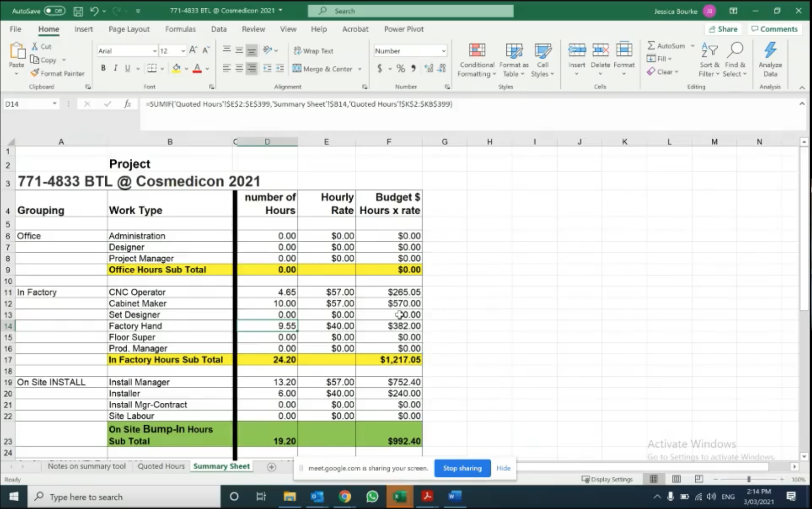The image size is (812, 509).
Task: Click the Comma Style icon
Action: (x=413, y=68)
